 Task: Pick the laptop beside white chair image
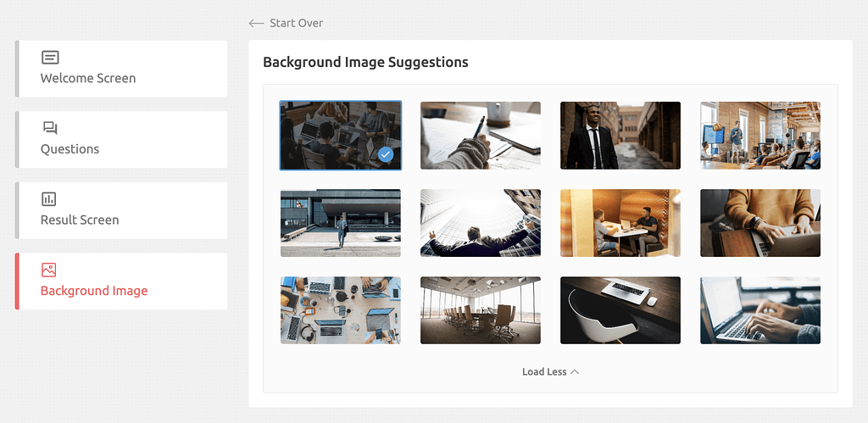[x=620, y=310]
